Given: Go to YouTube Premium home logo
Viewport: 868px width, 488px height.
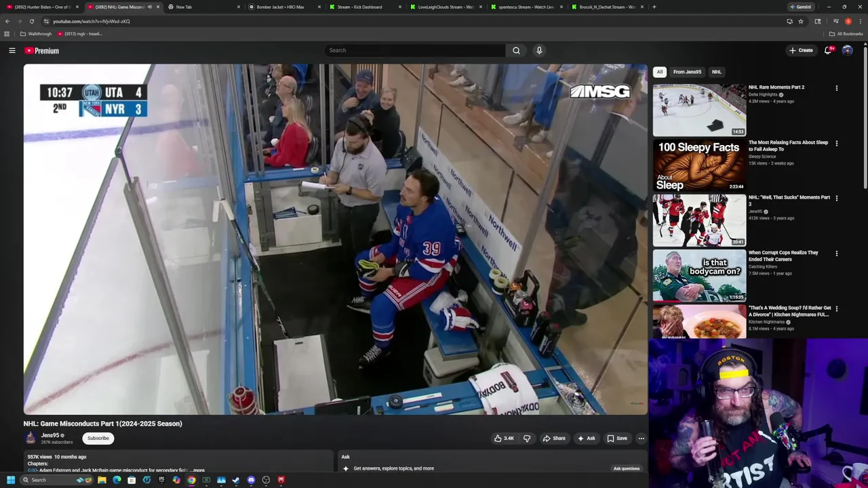Looking at the screenshot, I should pos(42,51).
